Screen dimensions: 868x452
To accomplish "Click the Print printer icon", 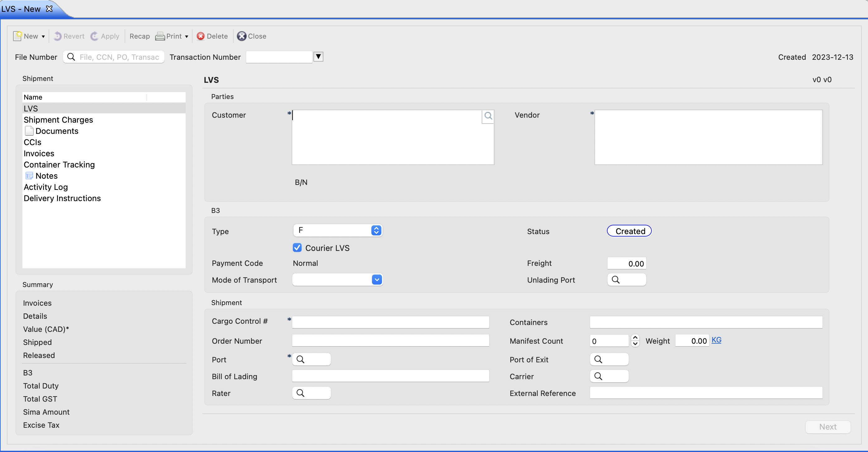I will tap(160, 36).
